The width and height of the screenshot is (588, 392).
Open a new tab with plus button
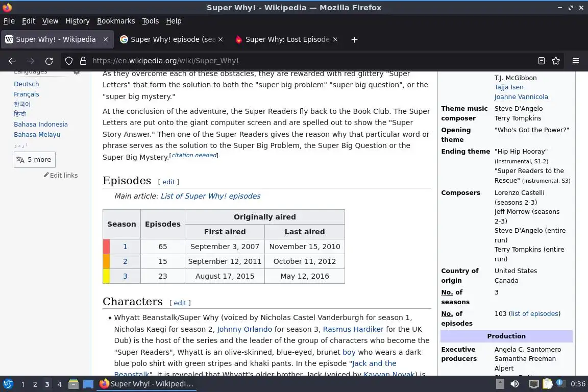click(x=354, y=39)
